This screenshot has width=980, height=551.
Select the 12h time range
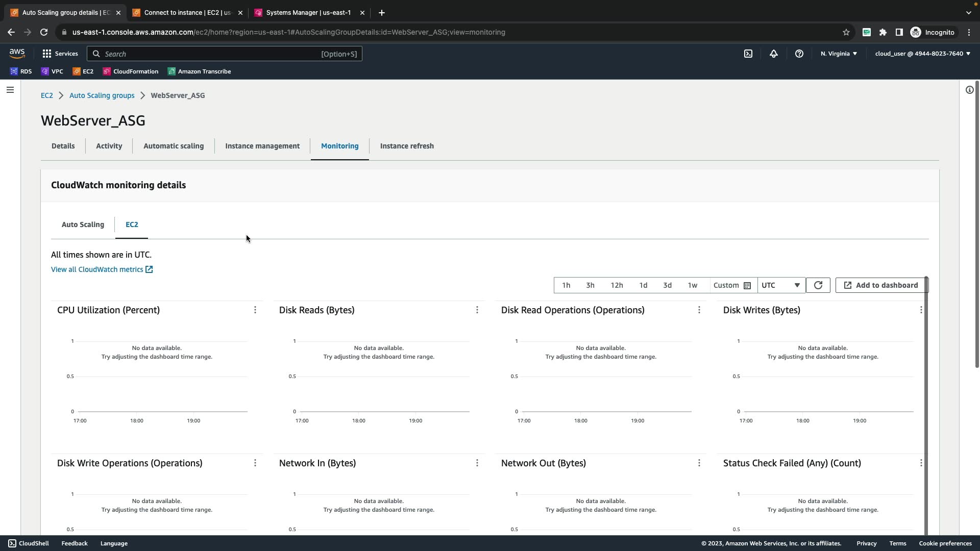point(617,285)
